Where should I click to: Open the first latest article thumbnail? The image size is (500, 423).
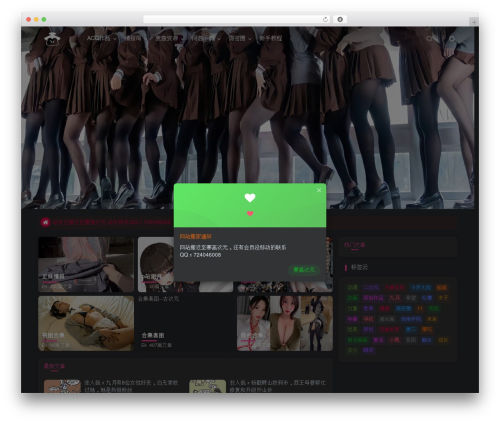pos(62,386)
